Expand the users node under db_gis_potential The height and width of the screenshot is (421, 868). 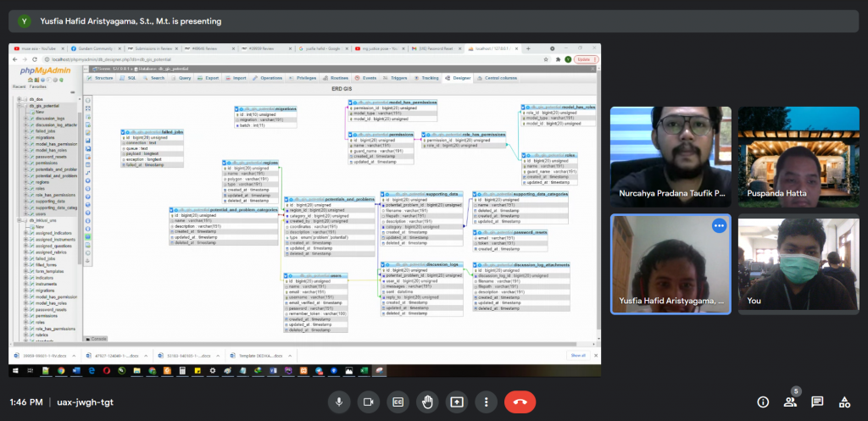tap(25, 213)
